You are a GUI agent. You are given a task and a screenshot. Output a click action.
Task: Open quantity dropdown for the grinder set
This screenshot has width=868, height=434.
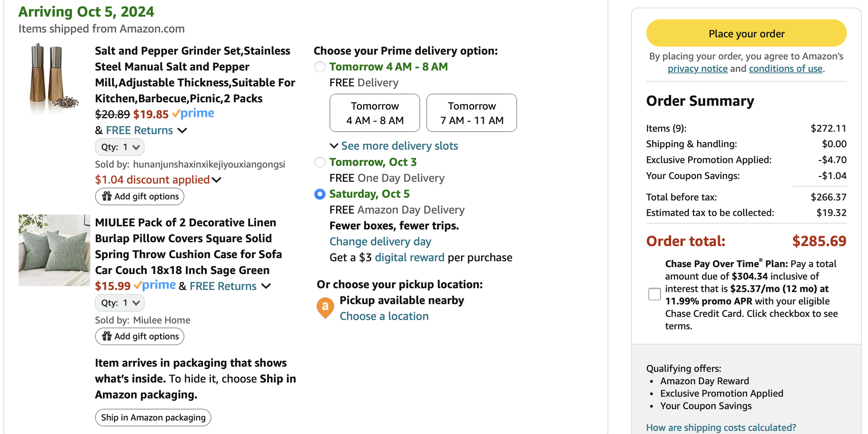pos(120,147)
